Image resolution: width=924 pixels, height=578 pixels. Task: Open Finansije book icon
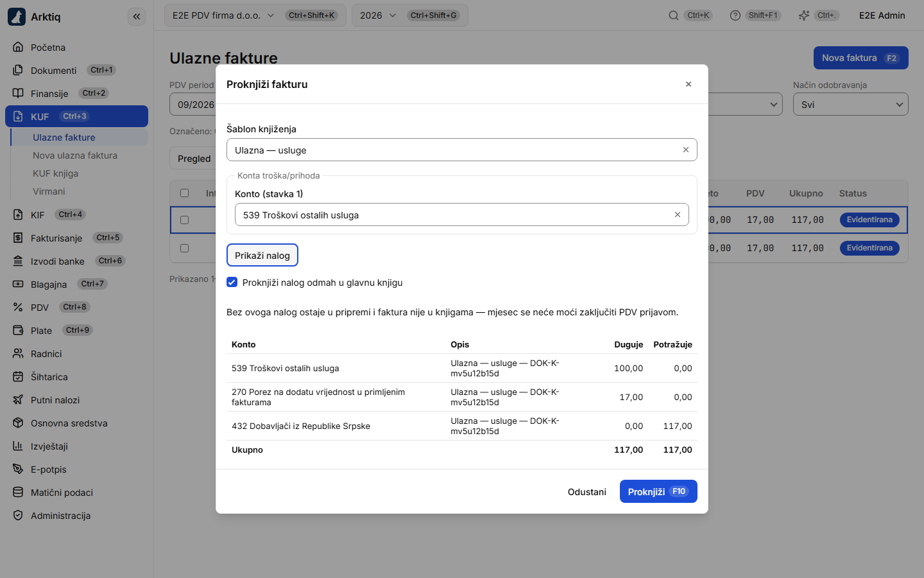[x=18, y=93]
